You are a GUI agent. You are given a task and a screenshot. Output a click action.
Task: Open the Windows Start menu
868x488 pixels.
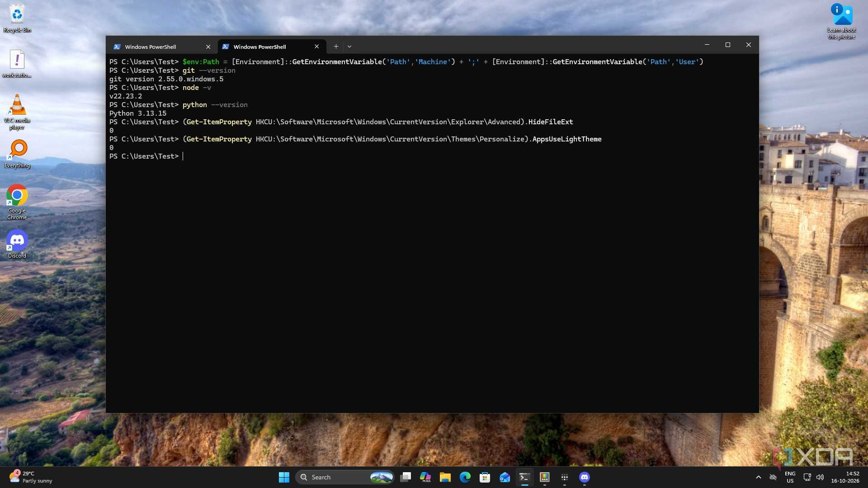coord(284,477)
